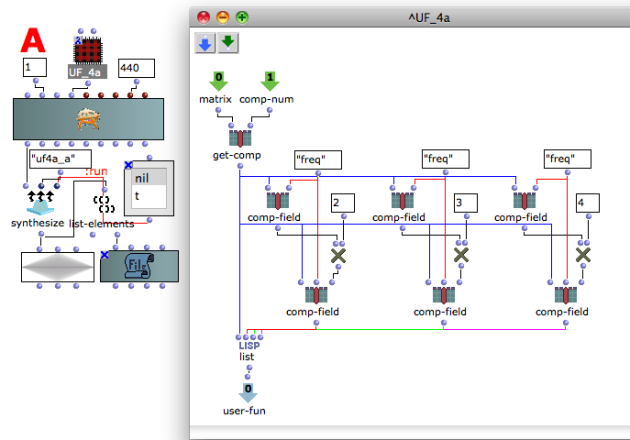The width and height of the screenshot is (630, 440).
Task: Click the ^UF_4a window title
Action: coord(429,18)
